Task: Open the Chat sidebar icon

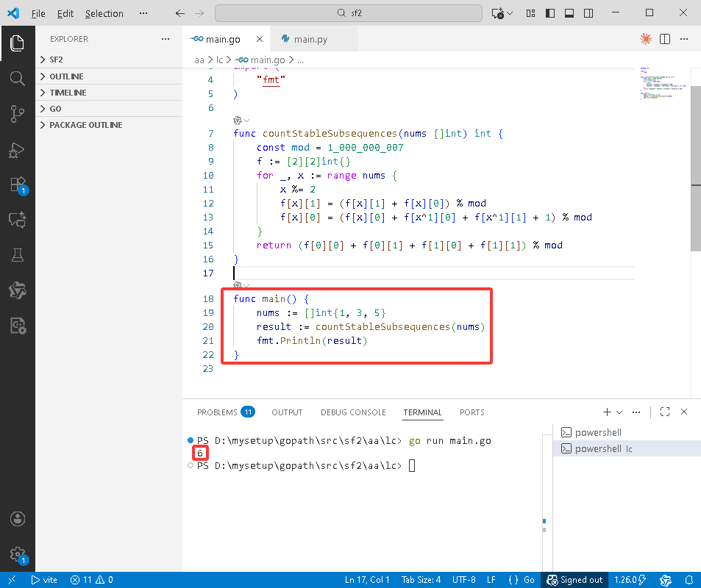Action: click(17, 220)
